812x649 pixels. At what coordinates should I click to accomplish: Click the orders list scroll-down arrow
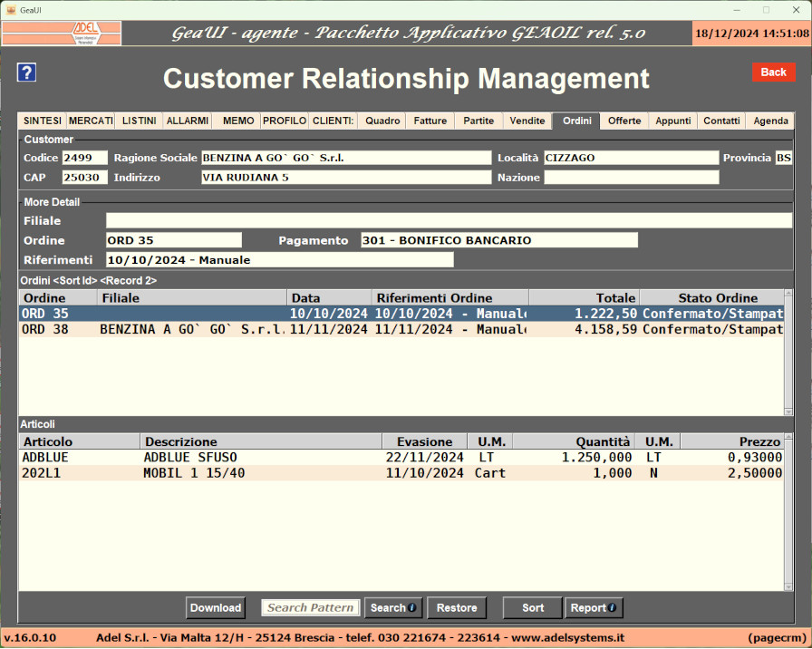[788, 412]
